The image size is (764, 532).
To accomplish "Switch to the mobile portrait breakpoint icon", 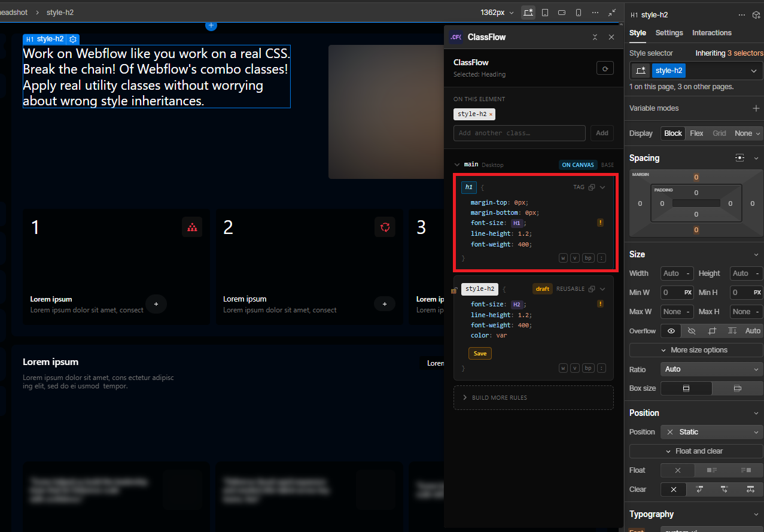I will point(579,12).
